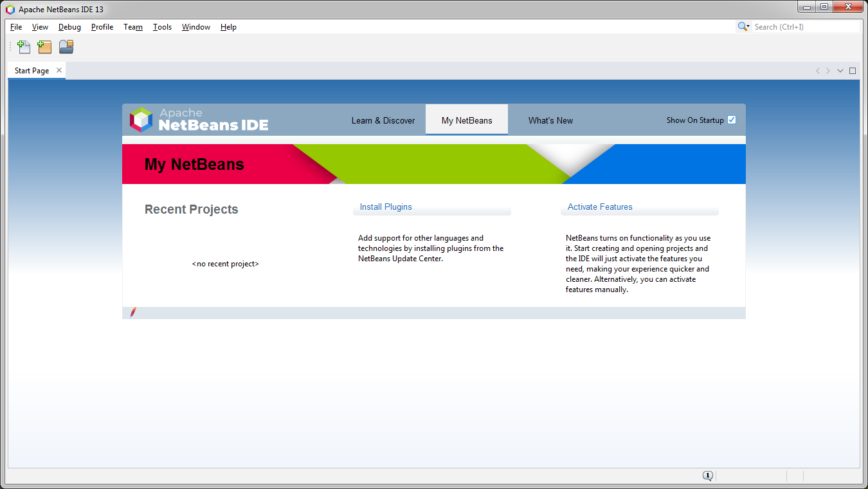
Task: Click the red pencil feedback icon
Action: (x=132, y=313)
